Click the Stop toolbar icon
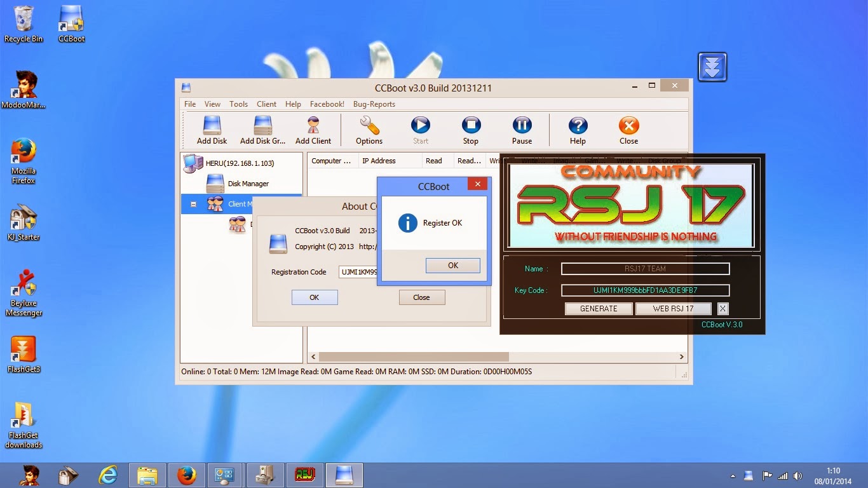 tap(471, 130)
